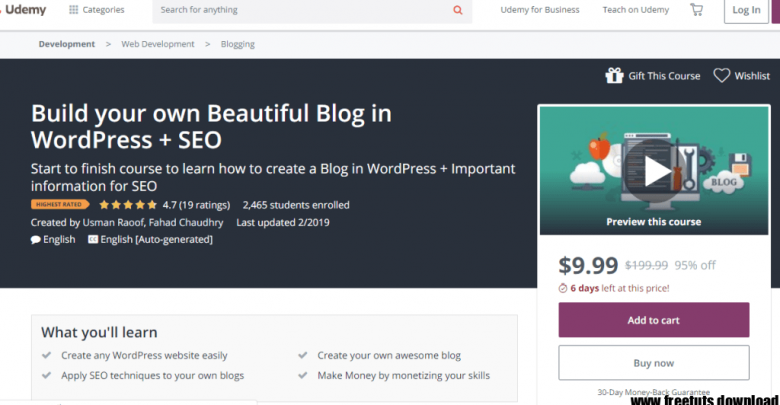This screenshot has height=405, width=780.
Task: Click the English [Auto-generated] subtitle text
Action: coord(157,239)
